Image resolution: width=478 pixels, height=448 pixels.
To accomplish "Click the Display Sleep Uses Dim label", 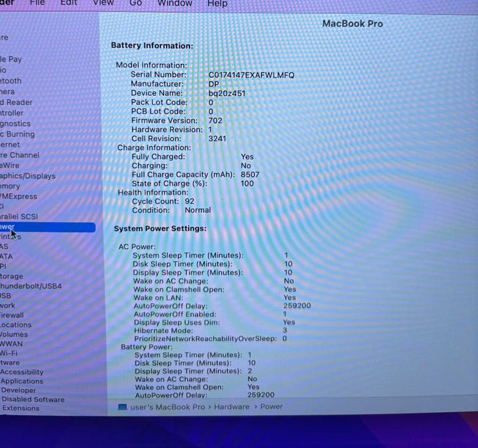I will coord(177,323).
